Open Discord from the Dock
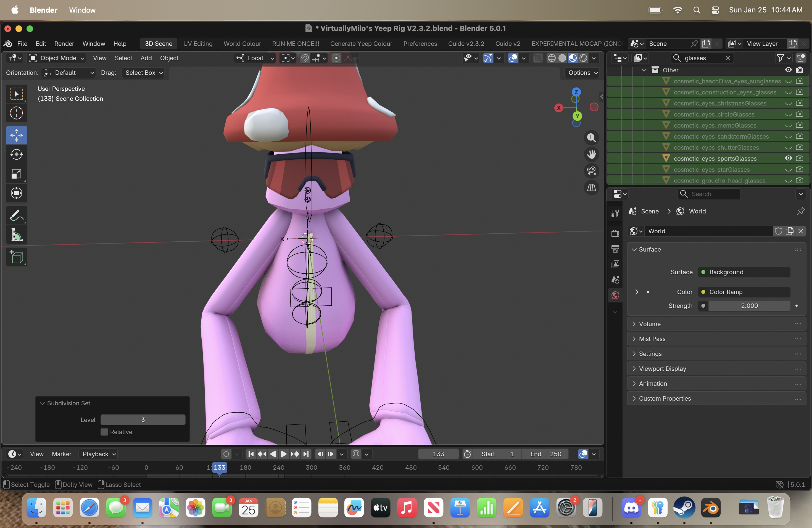This screenshot has height=528, width=812. [631, 508]
